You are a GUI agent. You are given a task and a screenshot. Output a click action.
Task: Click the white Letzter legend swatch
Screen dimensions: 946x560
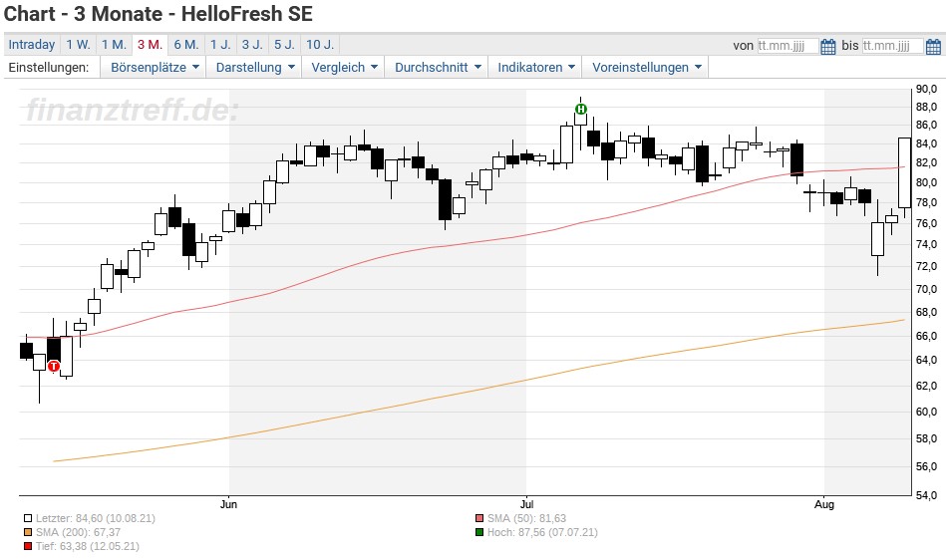(28, 518)
